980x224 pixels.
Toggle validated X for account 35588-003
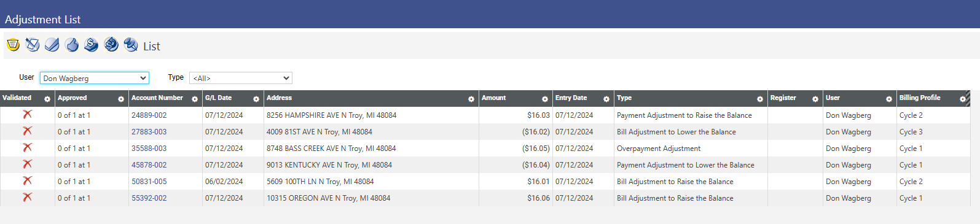coord(27,148)
